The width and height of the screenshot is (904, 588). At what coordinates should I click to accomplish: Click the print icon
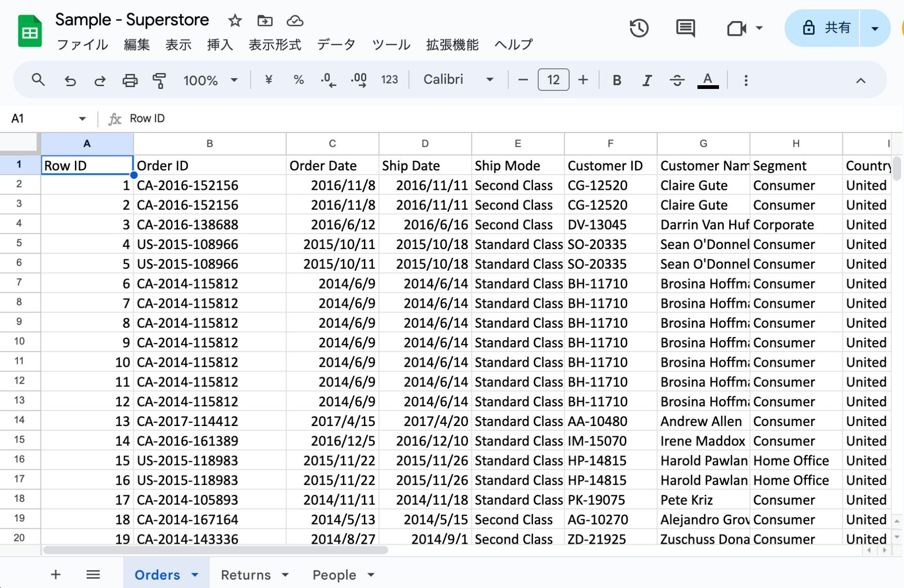(129, 81)
